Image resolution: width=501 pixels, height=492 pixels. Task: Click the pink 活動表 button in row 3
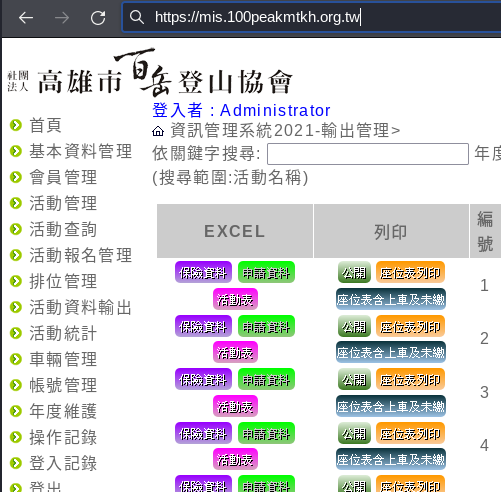235,407
